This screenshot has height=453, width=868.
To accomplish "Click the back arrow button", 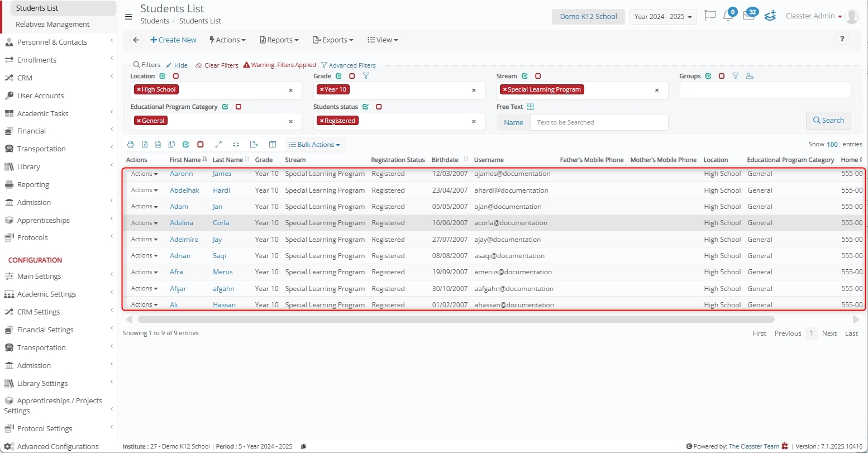I will (136, 40).
